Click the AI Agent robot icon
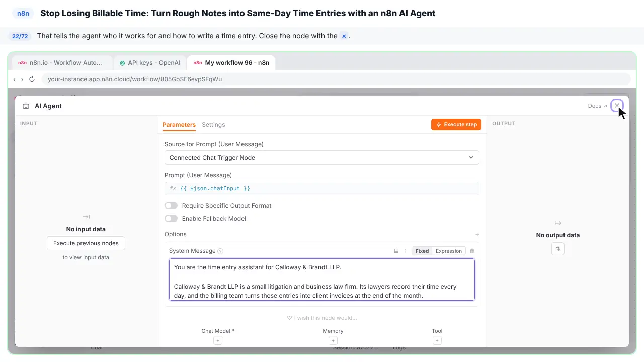The height and width of the screenshot is (362, 644). [x=26, y=106]
